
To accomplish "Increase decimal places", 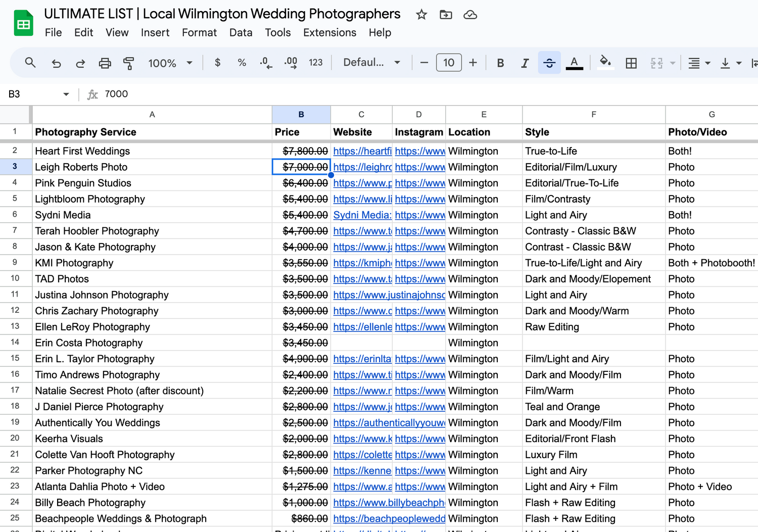I will 291,63.
